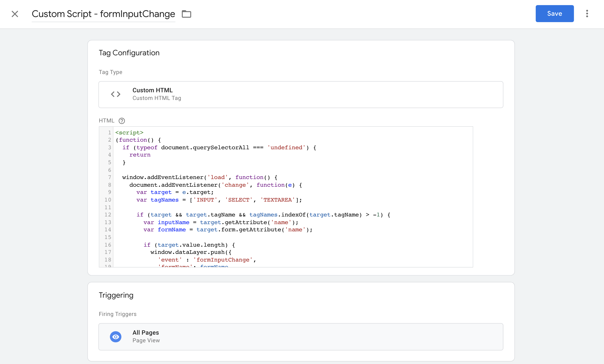This screenshot has height=364, width=604.
Task: Click the if (target.value.length) line
Action: pos(189,245)
